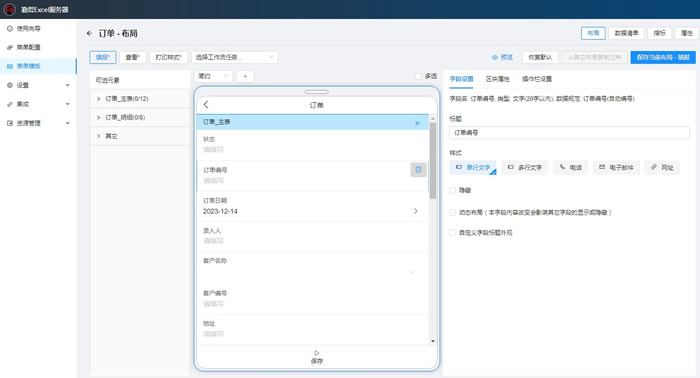Click the red Excel server logo icon

point(9,9)
